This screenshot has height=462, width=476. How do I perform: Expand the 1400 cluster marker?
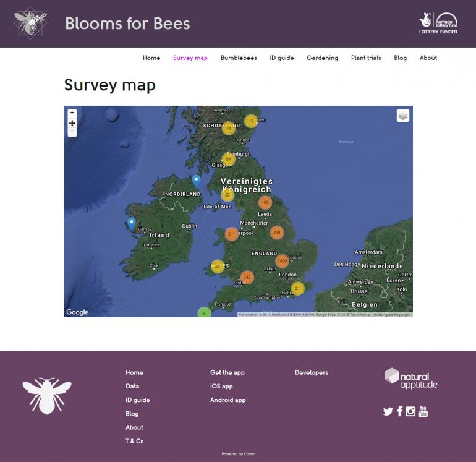[282, 261]
